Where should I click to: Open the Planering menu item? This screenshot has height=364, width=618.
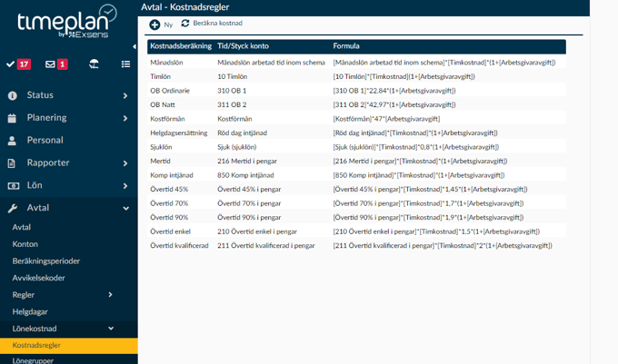47,118
